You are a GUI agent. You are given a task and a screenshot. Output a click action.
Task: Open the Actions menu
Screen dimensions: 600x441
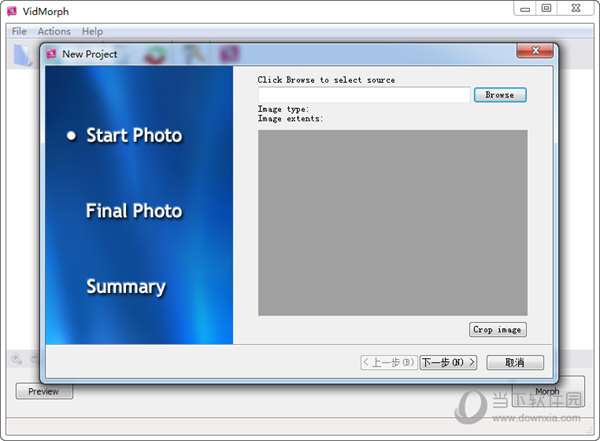click(x=54, y=31)
